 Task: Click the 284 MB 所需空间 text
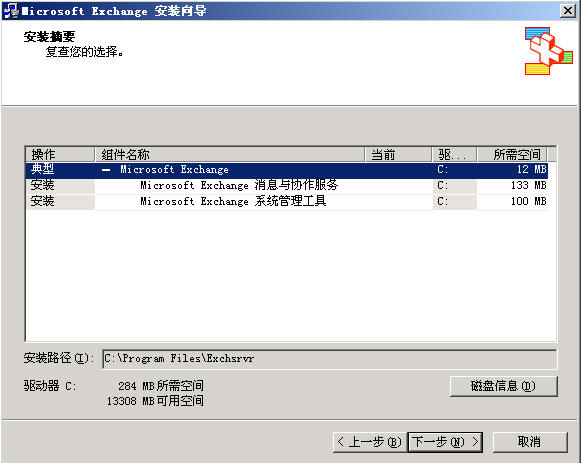point(161,386)
